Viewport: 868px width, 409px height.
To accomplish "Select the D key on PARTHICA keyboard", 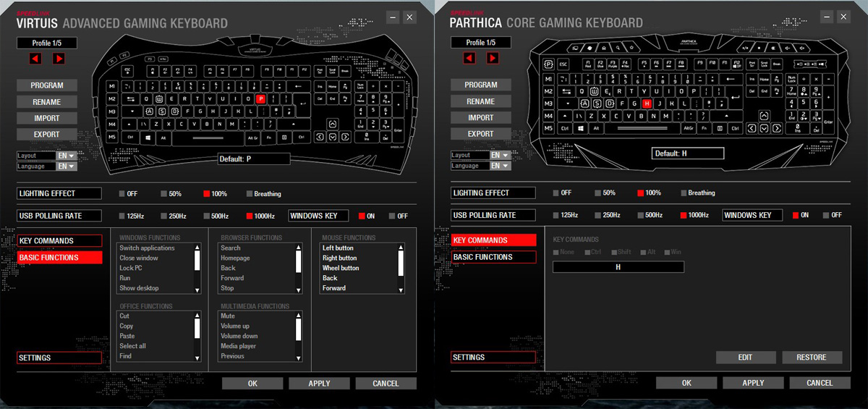I will point(610,104).
